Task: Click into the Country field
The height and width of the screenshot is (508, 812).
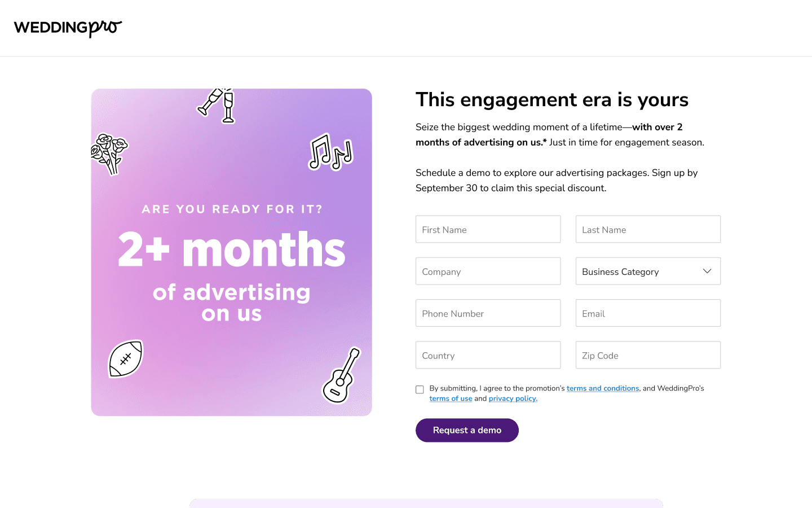Action: 488,355
